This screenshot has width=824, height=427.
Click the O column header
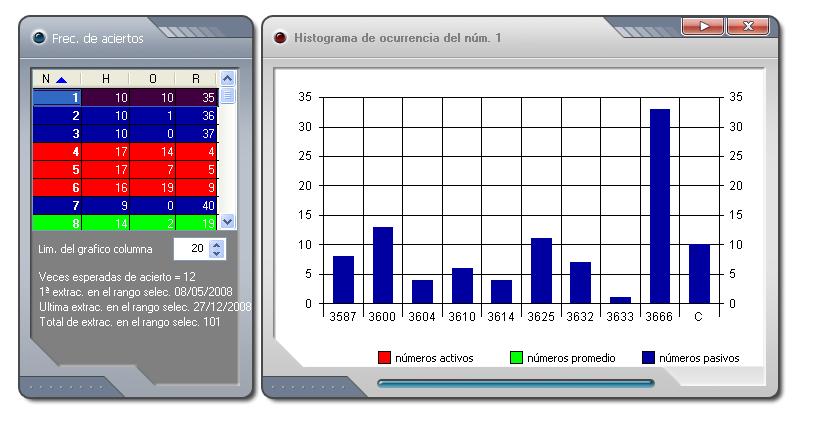click(x=152, y=79)
